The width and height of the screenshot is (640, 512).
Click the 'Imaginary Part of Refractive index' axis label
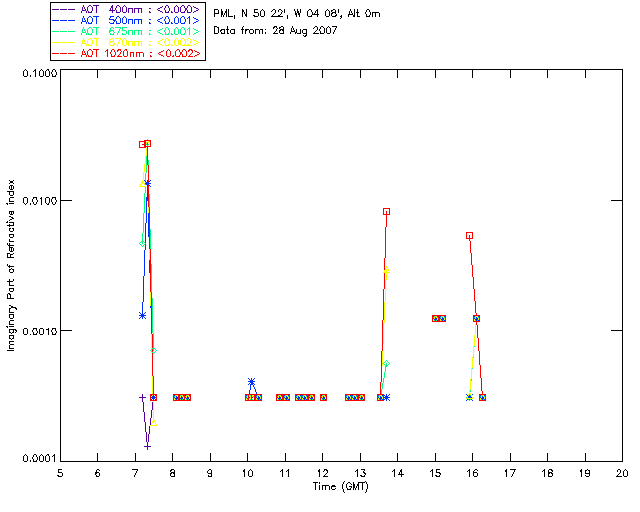click(x=11, y=265)
